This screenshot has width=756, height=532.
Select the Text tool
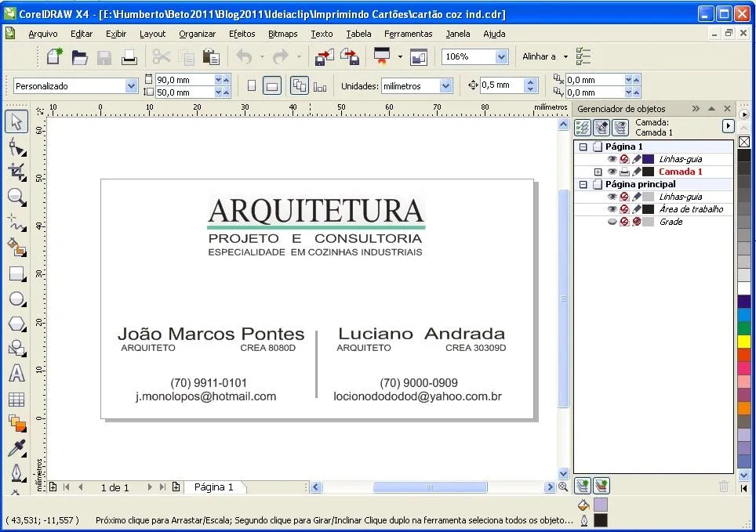(17, 374)
